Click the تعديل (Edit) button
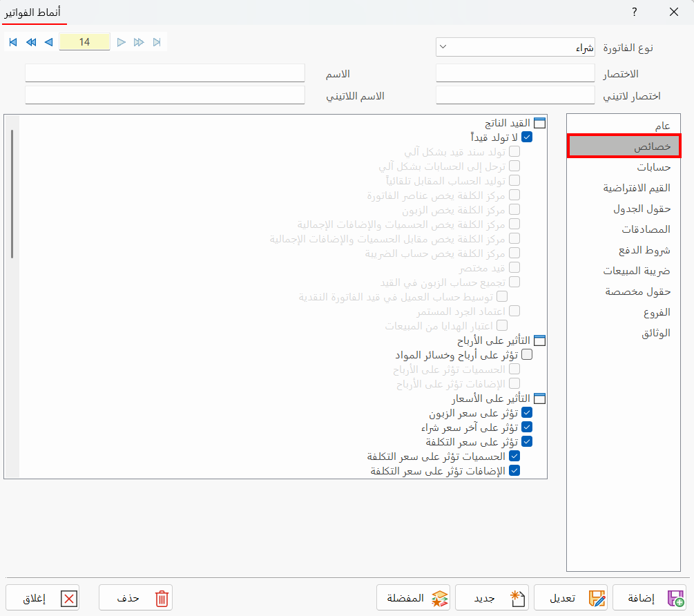The height and width of the screenshot is (616, 694). (x=570, y=598)
